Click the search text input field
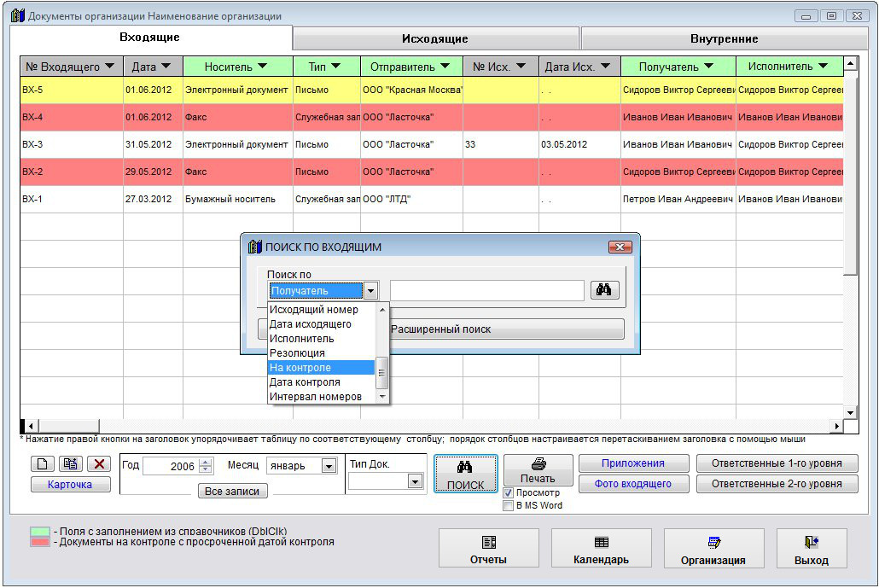The image size is (879, 588). coord(486,291)
